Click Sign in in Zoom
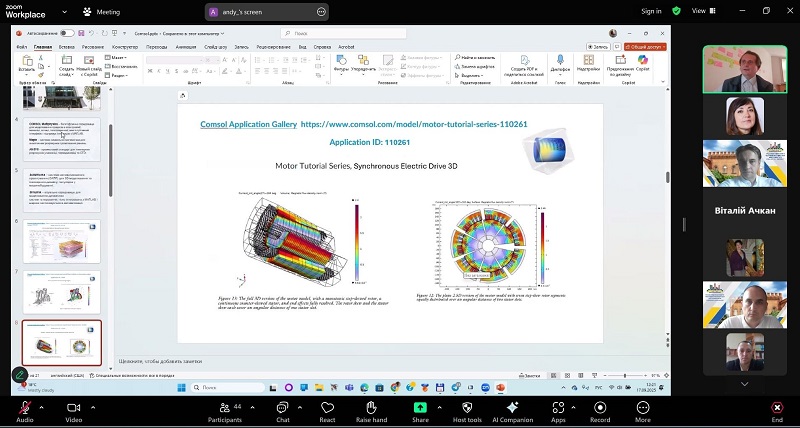800x428 pixels. coord(652,11)
